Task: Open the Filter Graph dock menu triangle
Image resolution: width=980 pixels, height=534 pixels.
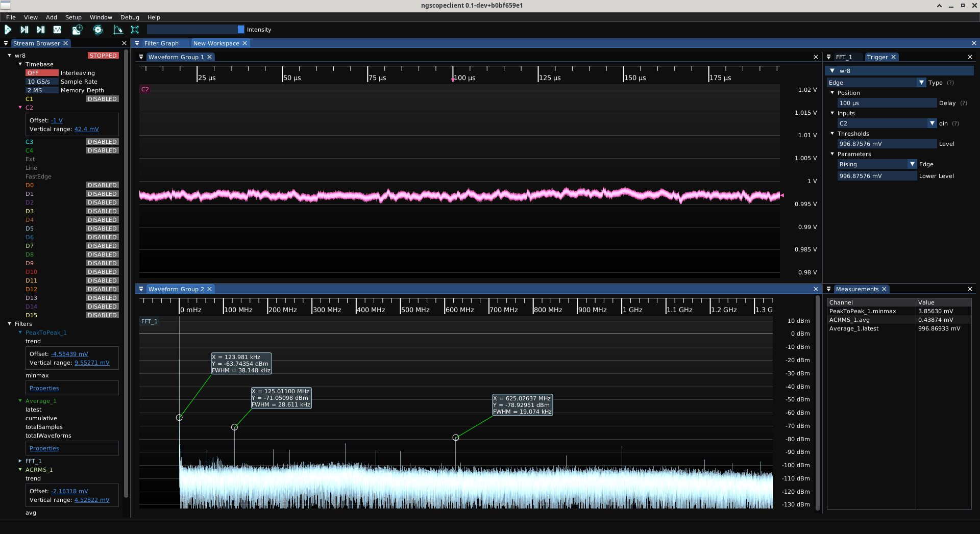Action: (137, 43)
